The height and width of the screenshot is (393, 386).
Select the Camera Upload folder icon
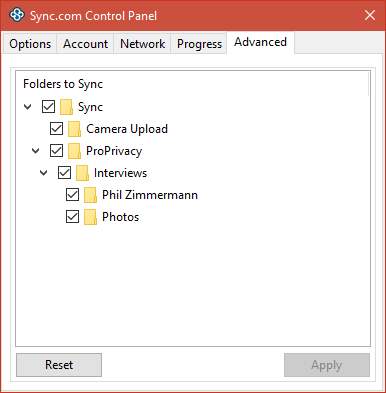pos(74,129)
